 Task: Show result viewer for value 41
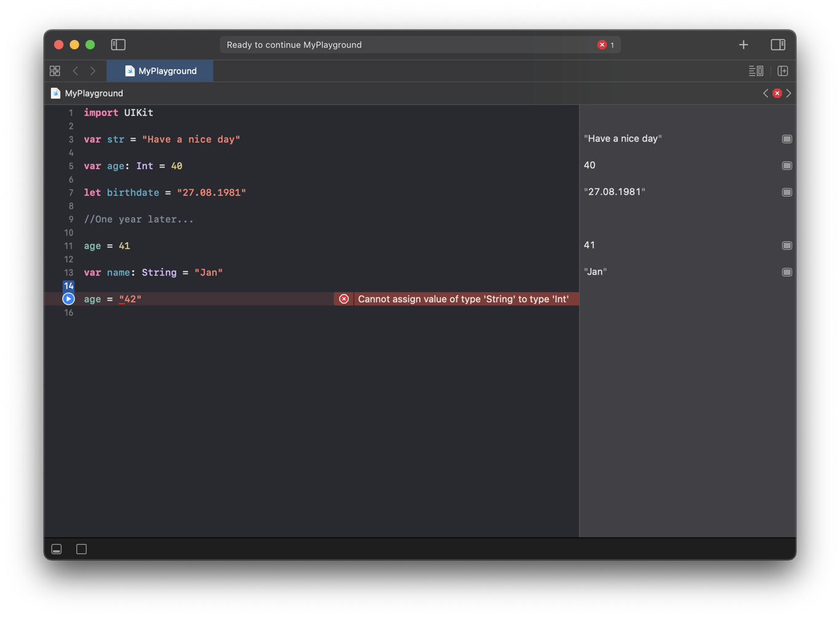(787, 245)
